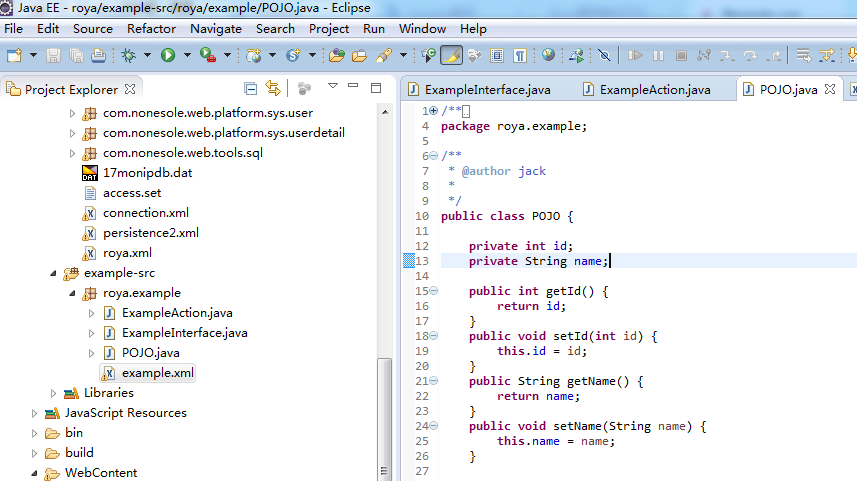Click the Save All icon
Screen dimensions: 857x481
click(x=76, y=55)
